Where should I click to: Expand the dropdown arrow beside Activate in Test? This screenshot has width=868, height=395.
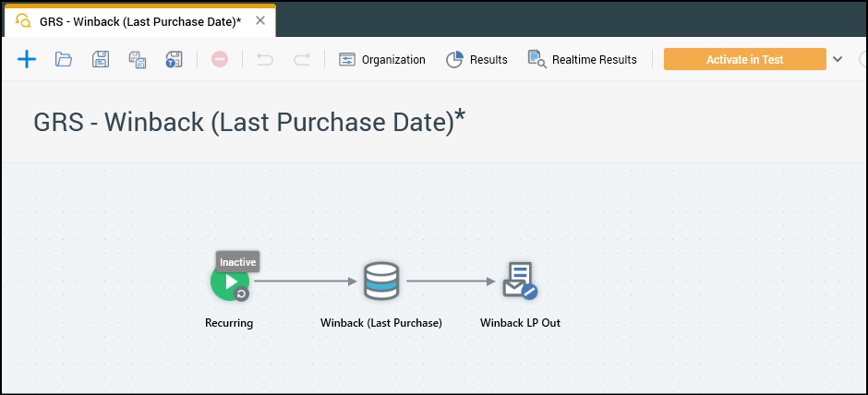(x=838, y=59)
